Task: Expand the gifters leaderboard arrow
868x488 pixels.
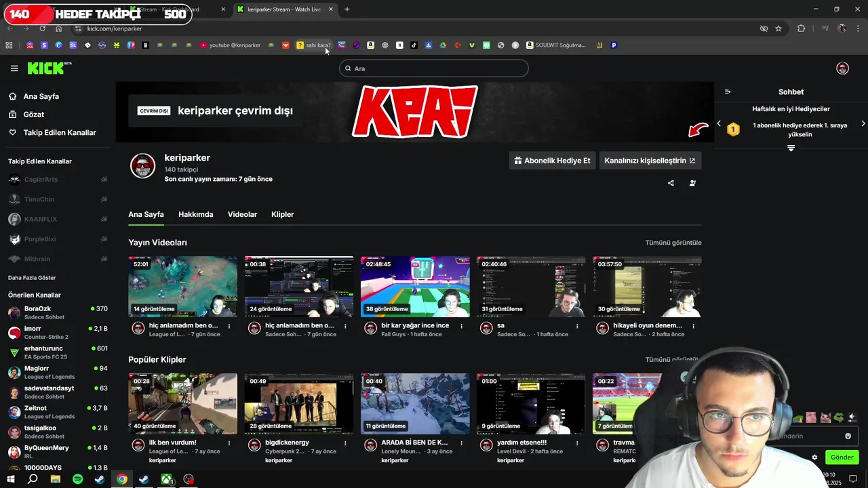Action: tap(791, 148)
